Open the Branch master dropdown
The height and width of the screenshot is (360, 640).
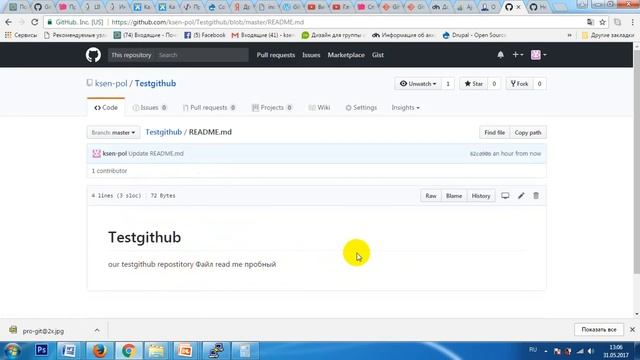click(113, 133)
